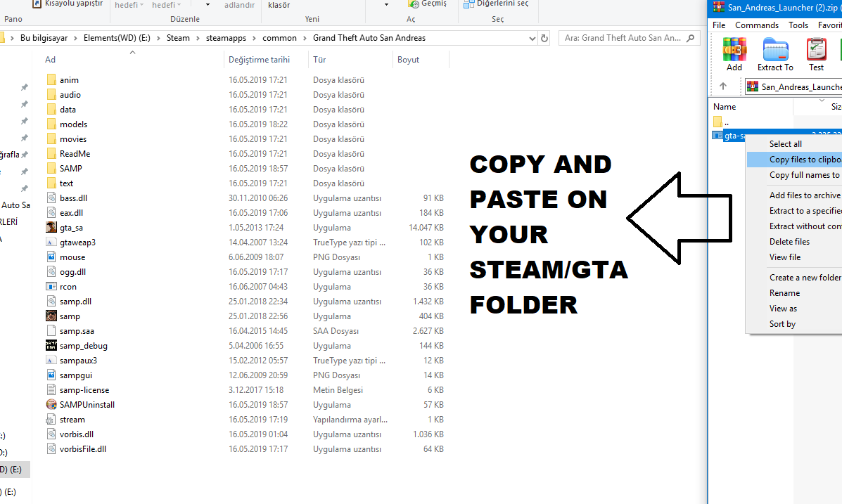Open the second hedefi dropdown in ribbon
Image resolution: width=842 pixels, height=504 pixels.
[167, 5]
